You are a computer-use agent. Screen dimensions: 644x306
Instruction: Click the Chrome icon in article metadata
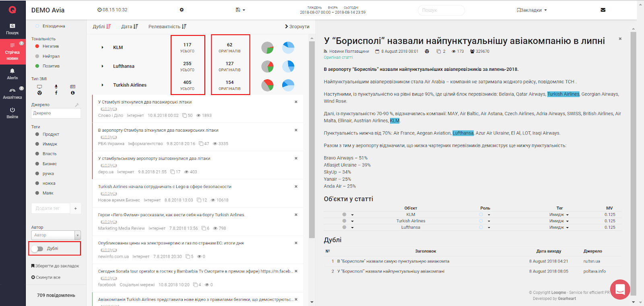(427, 52)
